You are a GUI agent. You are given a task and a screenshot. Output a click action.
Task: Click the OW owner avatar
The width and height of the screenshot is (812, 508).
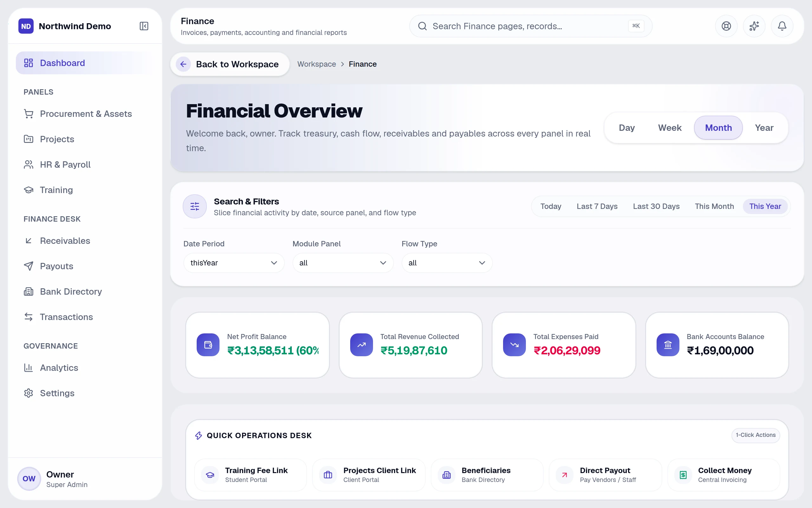[x=29, y=478]
